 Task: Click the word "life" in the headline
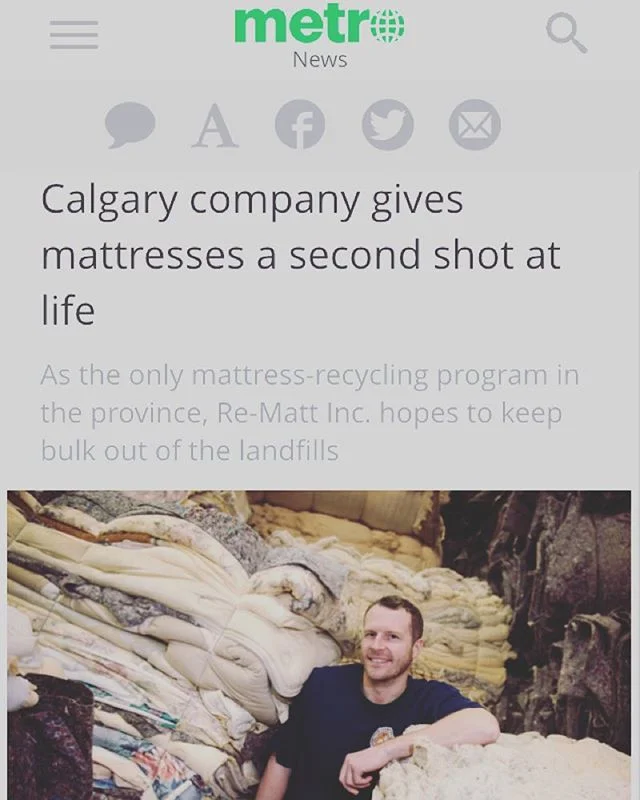(68, 310)
